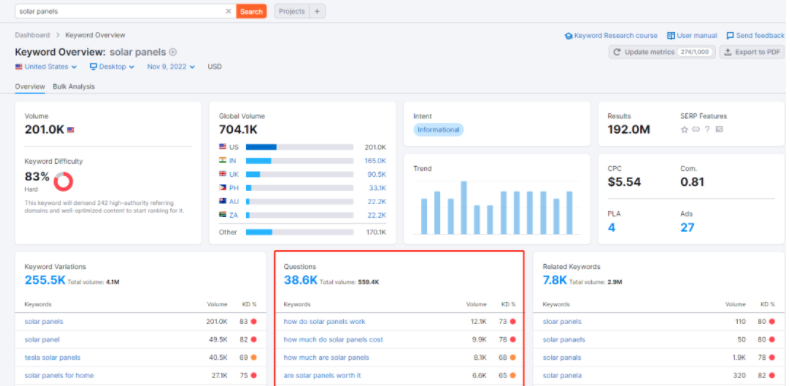Open Questions count 38.6K
The height and width of the screenshot is (386, 790).
(300, 280)
